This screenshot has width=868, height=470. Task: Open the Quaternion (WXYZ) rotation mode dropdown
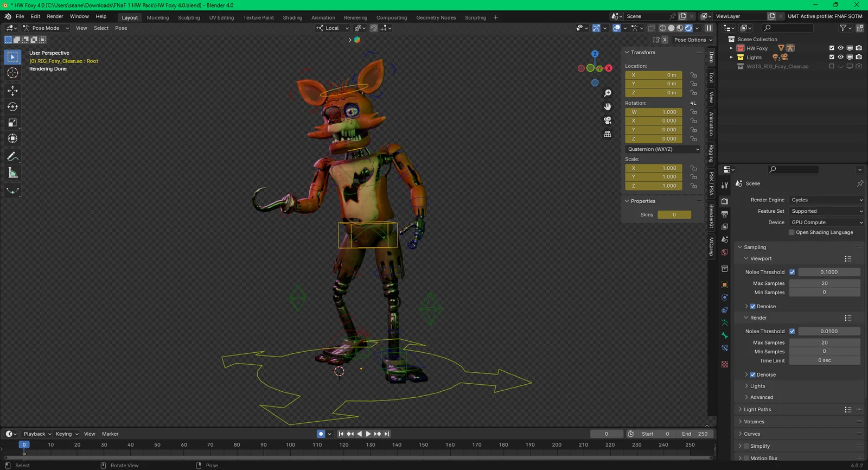pyautogui.click(x=663, y=149)
